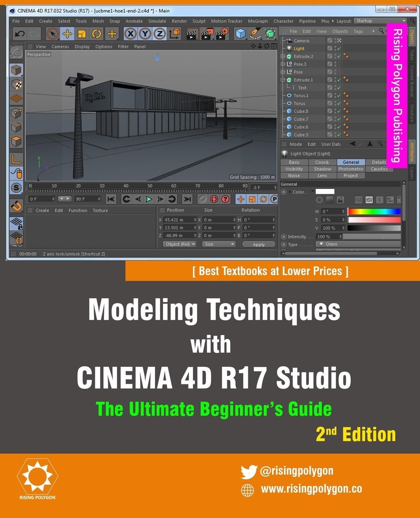Open the light Type Omni dropdown
Screen dimensions: 420x518
coord(358,244)
